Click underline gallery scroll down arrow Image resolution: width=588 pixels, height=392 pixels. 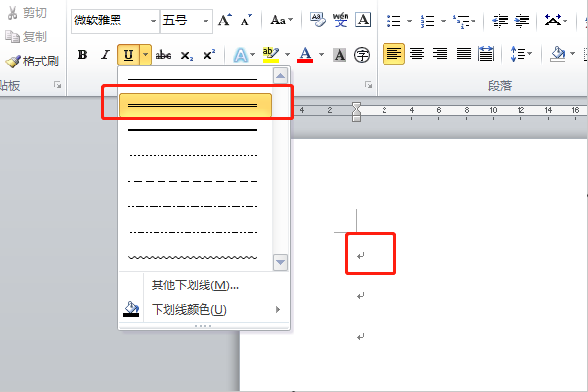[x=280, y=262]
